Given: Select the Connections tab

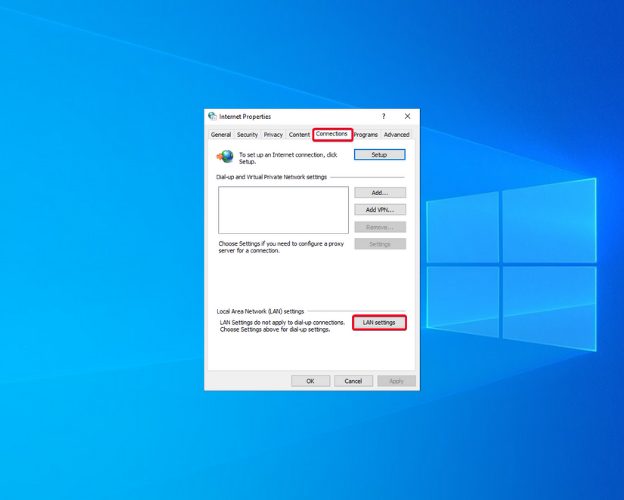Looking at the screenshot, I should [332, 134].
